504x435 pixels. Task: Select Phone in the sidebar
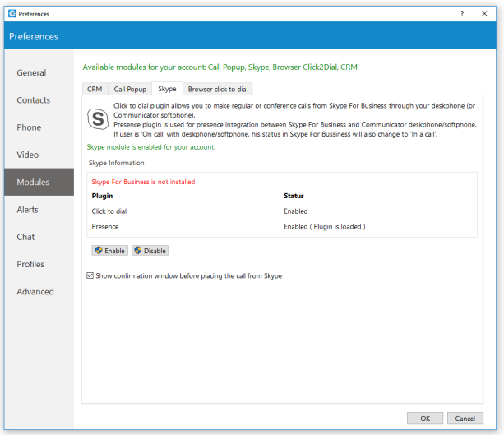click(39, 127)
